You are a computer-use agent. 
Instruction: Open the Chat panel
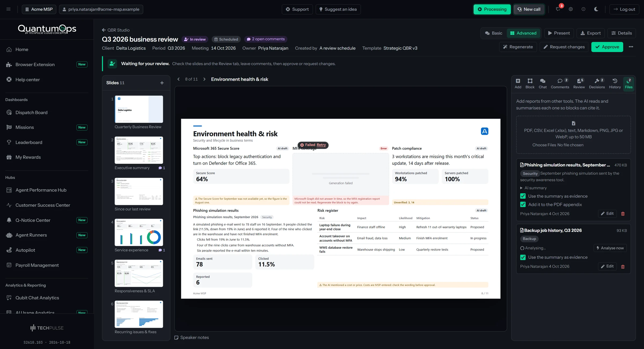tap(543, 83)
